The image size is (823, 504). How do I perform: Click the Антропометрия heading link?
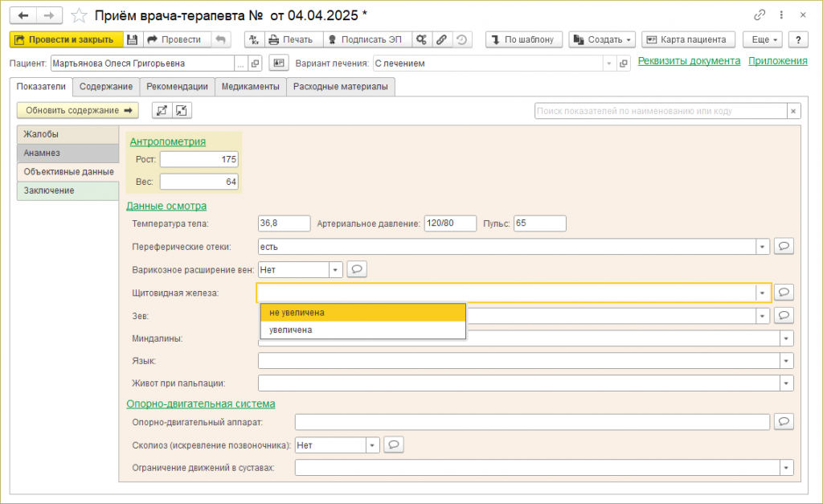coord(168,141)
